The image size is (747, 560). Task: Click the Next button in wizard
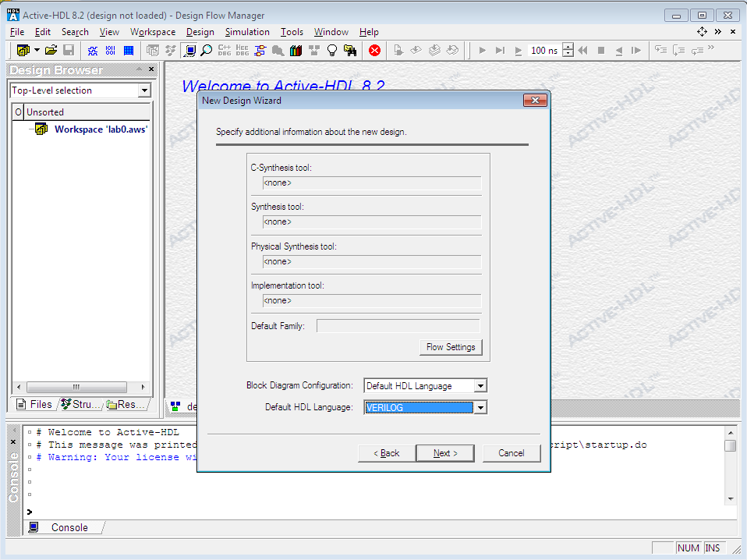445,453
